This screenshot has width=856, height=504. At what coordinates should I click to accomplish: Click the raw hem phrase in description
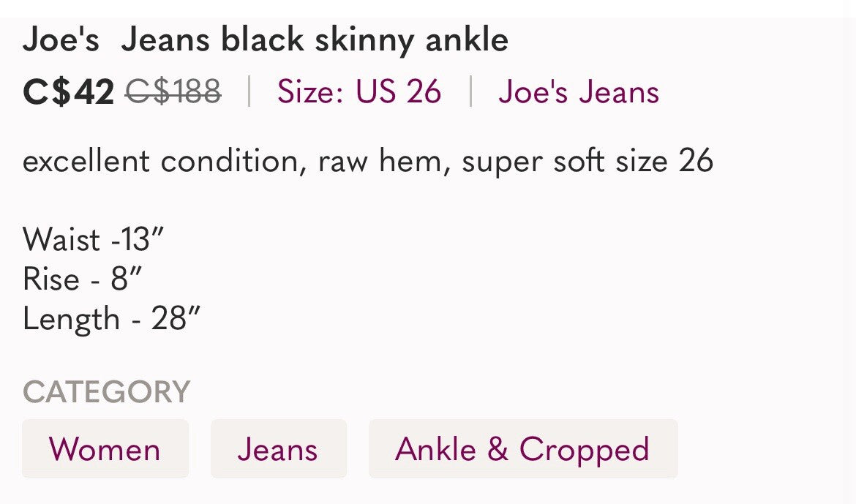pos(381,159)
